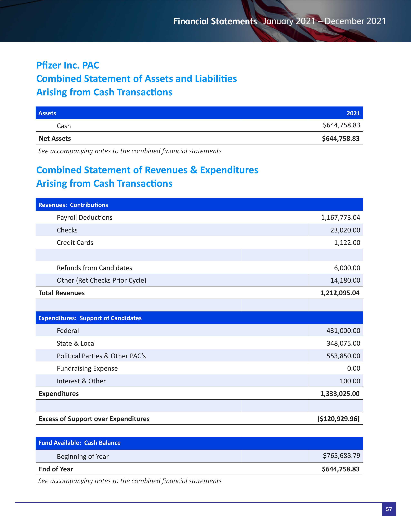Image resolution: width=411 pixels, height=532 pixels.
Task: Click the Cash value $644,758.83
Action: click(341, 125)
